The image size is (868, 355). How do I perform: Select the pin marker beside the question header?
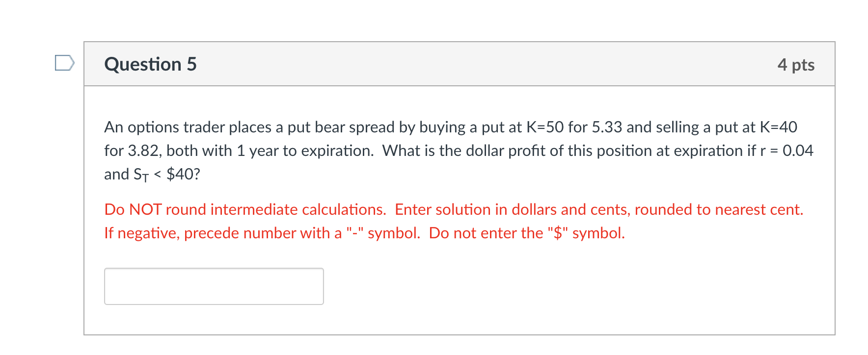pyautogui.click(x=64, y=62)
